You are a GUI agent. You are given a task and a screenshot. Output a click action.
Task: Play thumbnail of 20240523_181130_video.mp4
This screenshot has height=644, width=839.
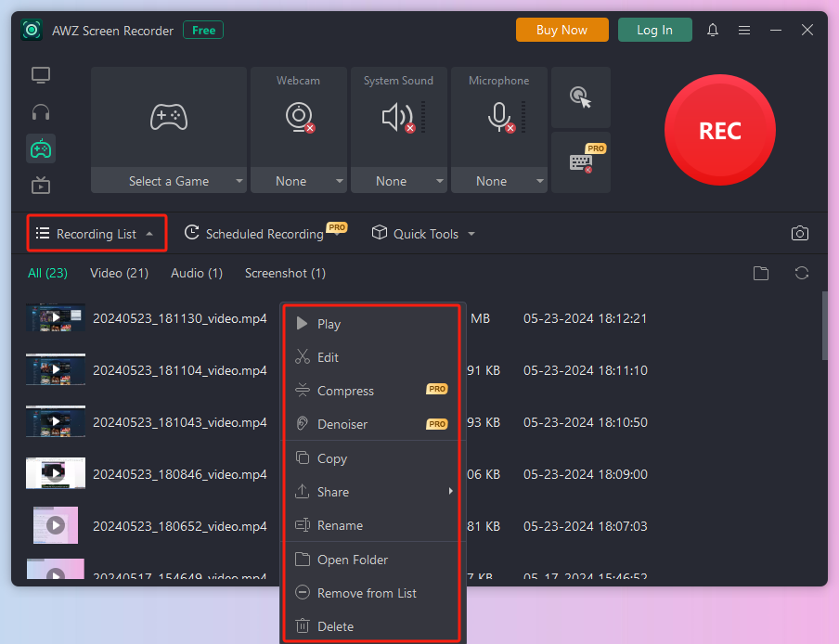(56, 317)
